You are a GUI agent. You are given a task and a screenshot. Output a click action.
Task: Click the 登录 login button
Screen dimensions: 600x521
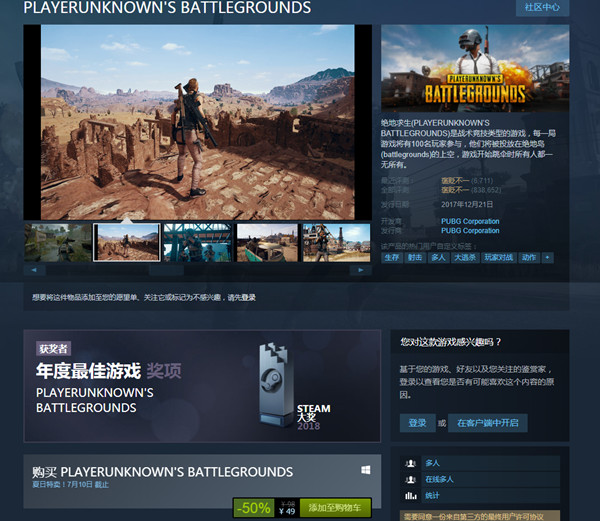417,423
